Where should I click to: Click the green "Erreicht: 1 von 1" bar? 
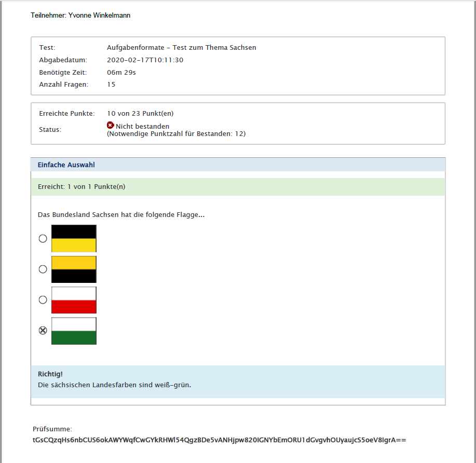238,187
